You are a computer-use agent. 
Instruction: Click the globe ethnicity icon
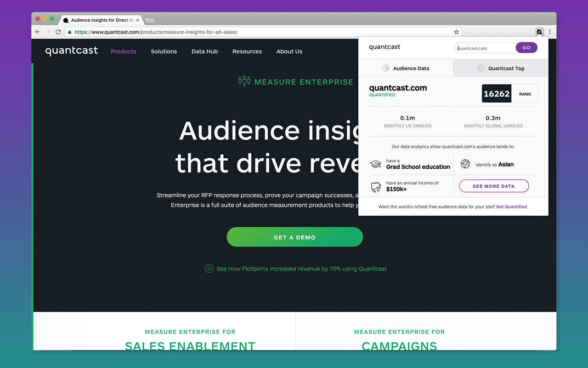tap(465, 164)
